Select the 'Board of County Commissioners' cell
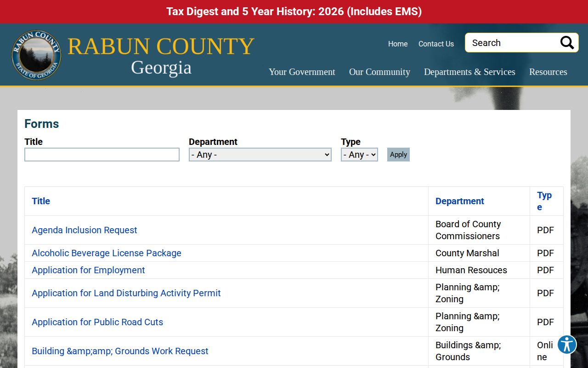This screenshot has height=368, width=588. (x=479, y=230)
